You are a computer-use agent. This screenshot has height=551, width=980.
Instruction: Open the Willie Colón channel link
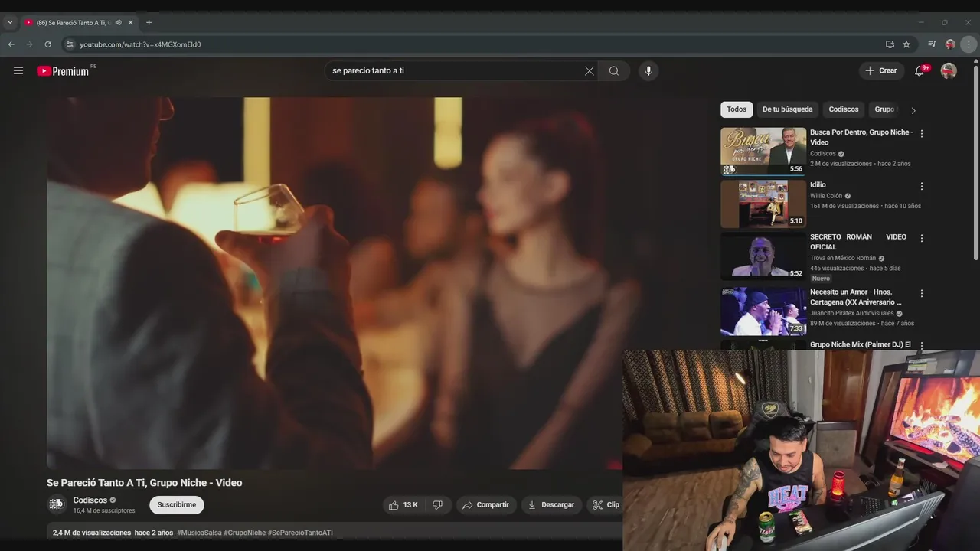826,196
